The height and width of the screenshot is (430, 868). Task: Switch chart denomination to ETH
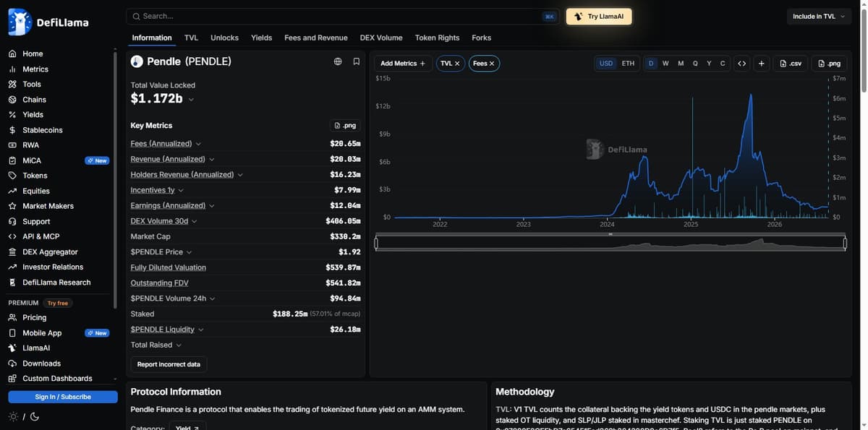[x=628, y=64]
